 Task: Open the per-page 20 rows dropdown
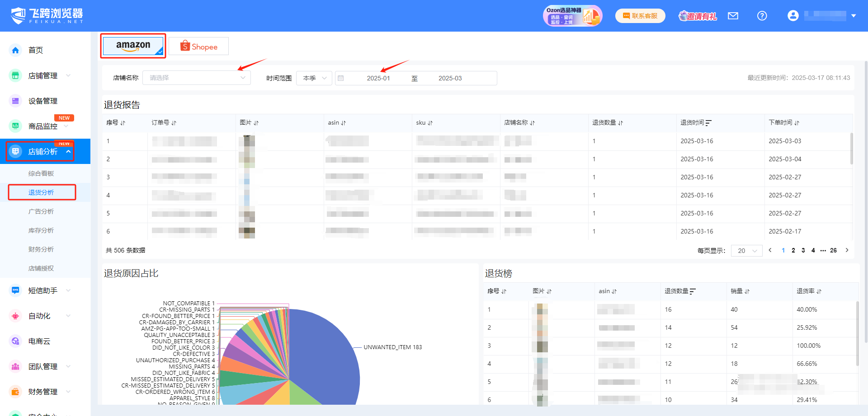pyautogui.click(x=746, y=251)
